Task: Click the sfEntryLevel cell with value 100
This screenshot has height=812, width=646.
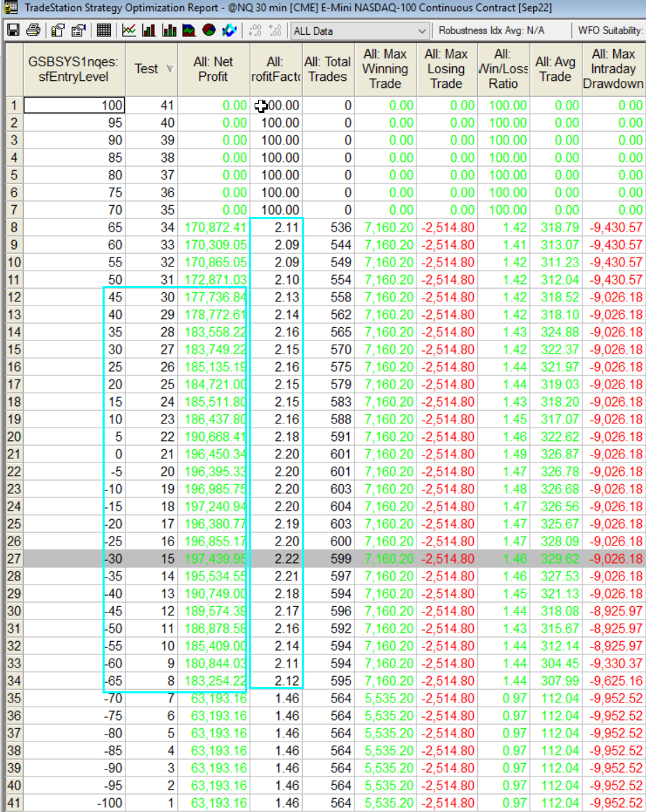Action: [x=75, y=105]
